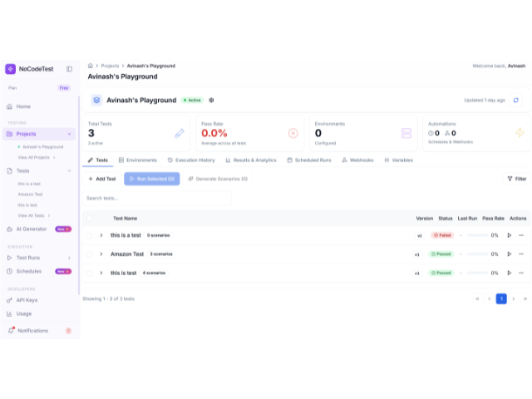Open API Keys from the sidebar

click(x=27, y=300)
